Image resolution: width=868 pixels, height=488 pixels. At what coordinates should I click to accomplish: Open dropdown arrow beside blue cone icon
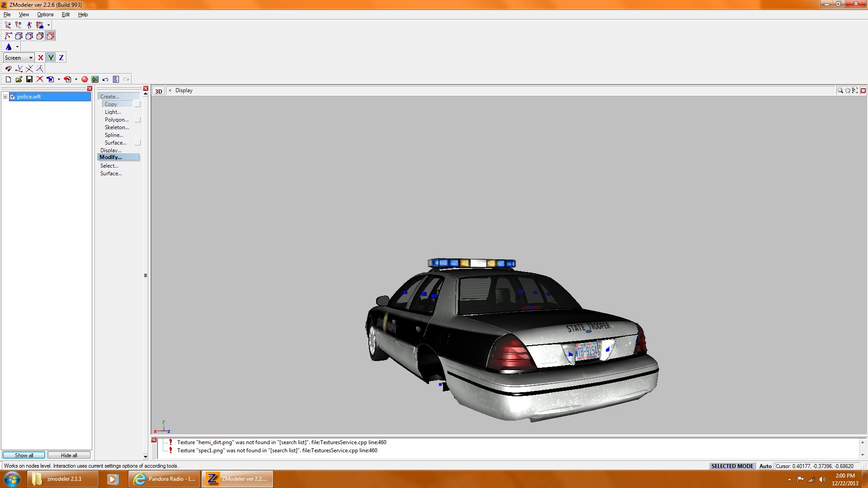pos(17,47)
